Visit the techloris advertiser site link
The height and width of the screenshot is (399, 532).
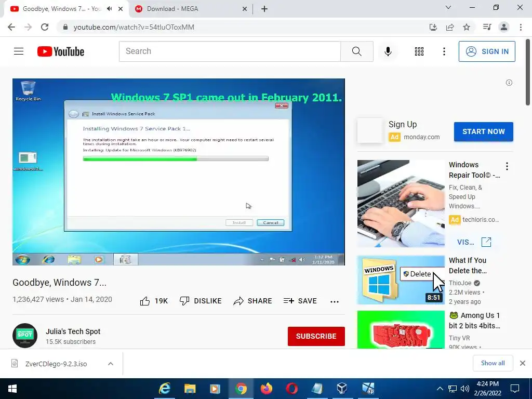(474, 242)
